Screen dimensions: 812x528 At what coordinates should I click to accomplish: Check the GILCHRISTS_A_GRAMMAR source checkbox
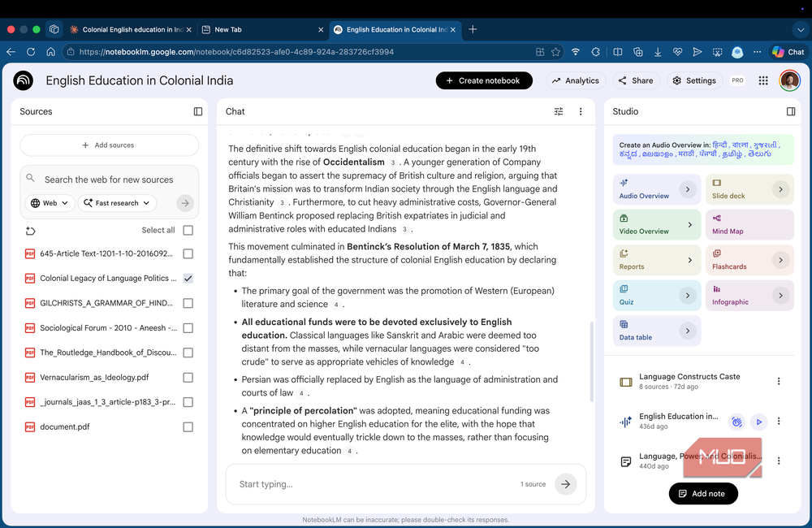click(x=188, y=303)
